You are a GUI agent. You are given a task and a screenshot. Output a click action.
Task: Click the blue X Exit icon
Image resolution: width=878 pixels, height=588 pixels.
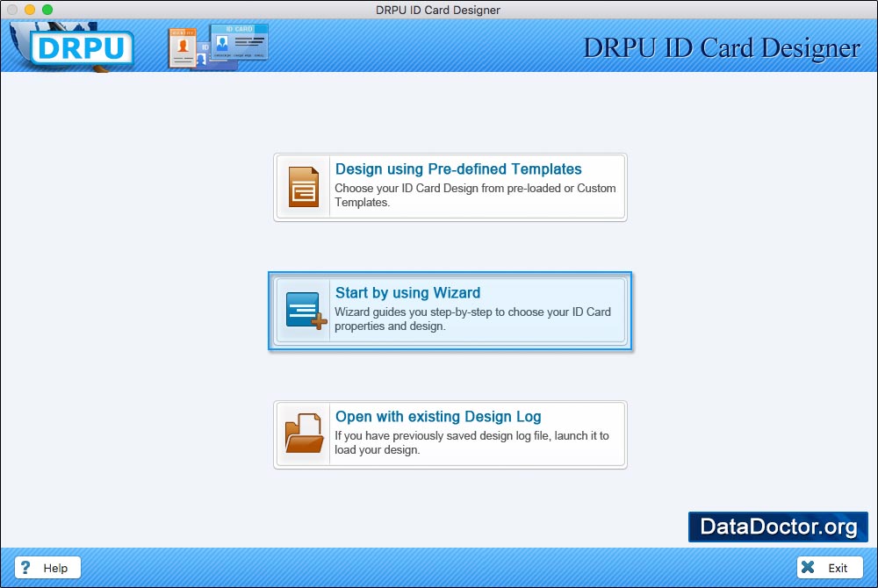point(808,567)
